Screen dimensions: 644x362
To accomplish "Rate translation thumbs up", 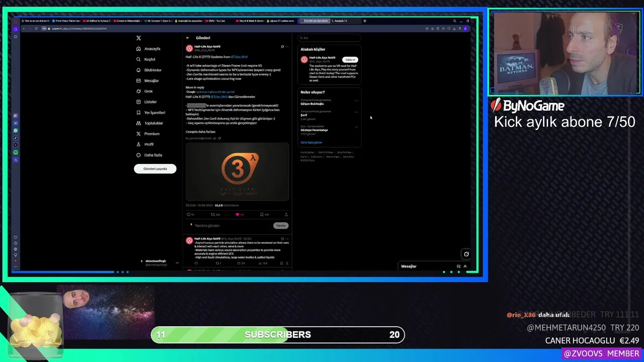I will click(215, 138).
